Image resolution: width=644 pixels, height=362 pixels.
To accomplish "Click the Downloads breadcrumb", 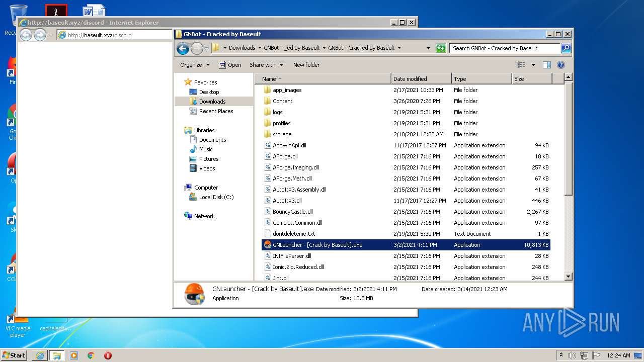I will [x=242, y=48].
